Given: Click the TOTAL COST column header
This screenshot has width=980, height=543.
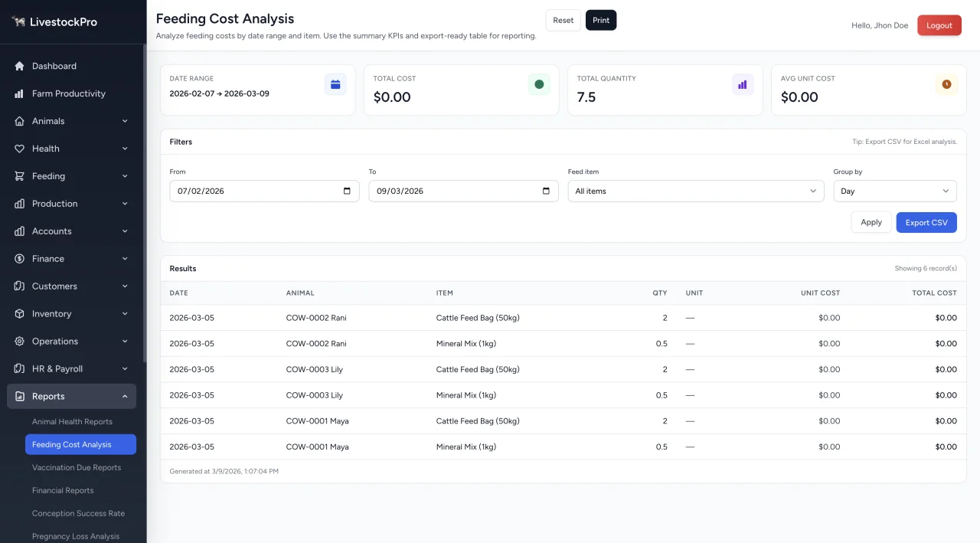Looking at the screenshot, I should coord(934,293).
